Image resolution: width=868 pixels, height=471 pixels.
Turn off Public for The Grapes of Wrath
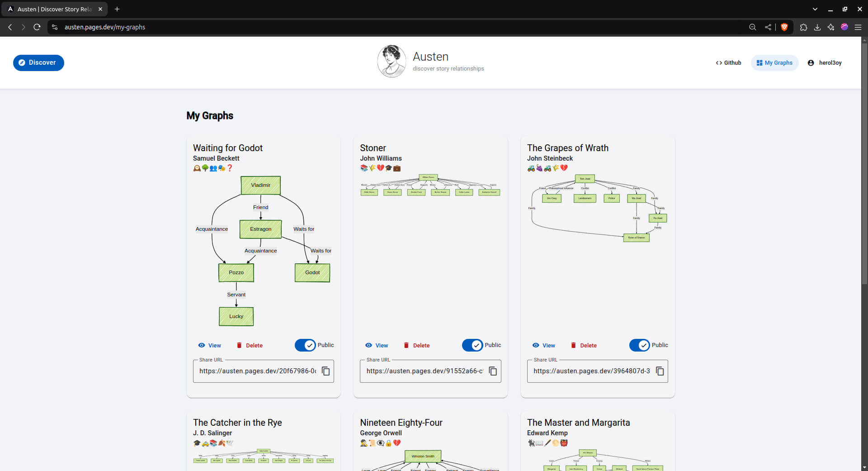click(x=640, y=345)
